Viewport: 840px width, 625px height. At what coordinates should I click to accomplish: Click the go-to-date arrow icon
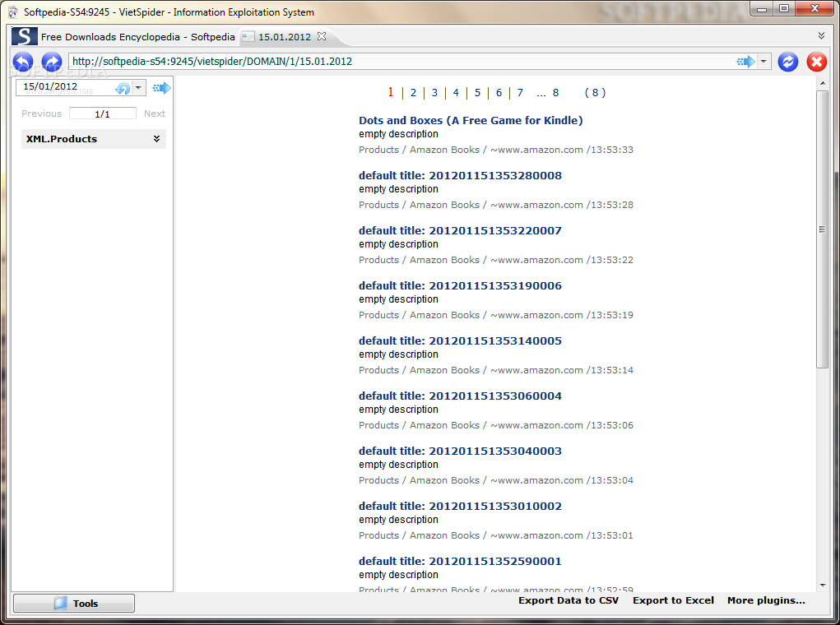click(x=161, y=88)
